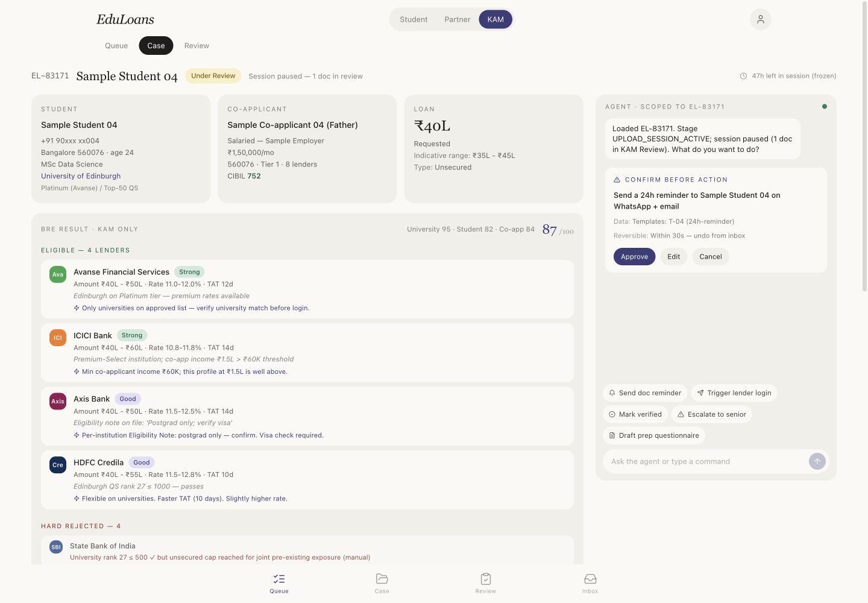Click the CIBIL 752 score
The height and width of the screenshot is (603, 868).
point(244,176)
